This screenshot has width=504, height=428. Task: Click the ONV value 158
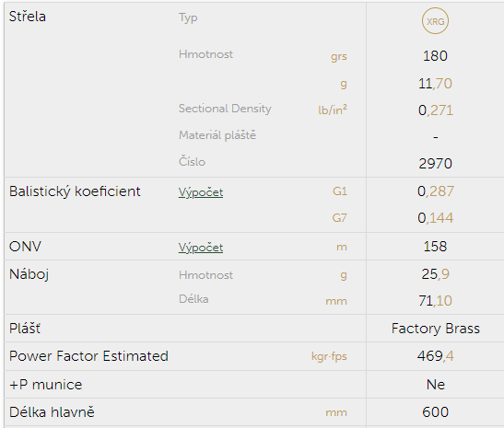tap(435, 247)
